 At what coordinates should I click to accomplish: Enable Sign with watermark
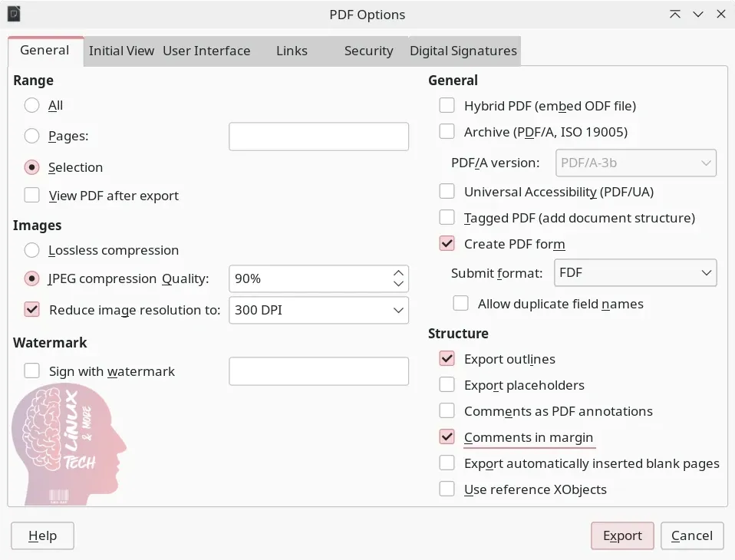click(31, 371)
